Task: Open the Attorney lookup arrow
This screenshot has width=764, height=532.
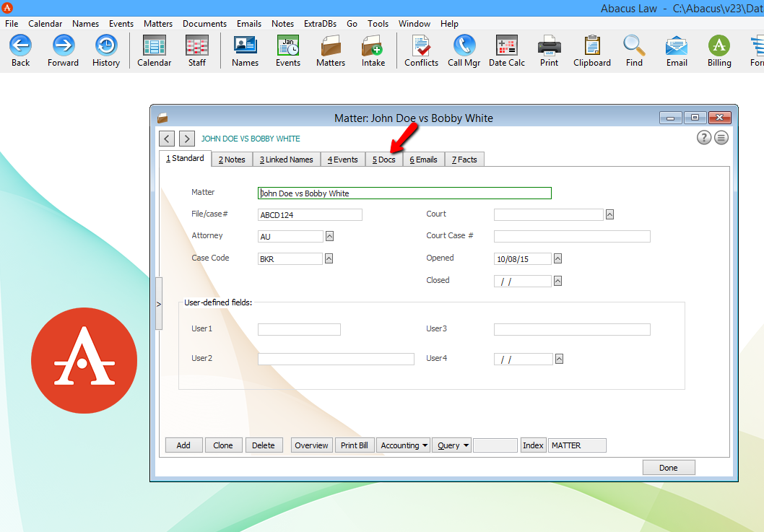Action: pyautogui.click(x=329, y=236)
